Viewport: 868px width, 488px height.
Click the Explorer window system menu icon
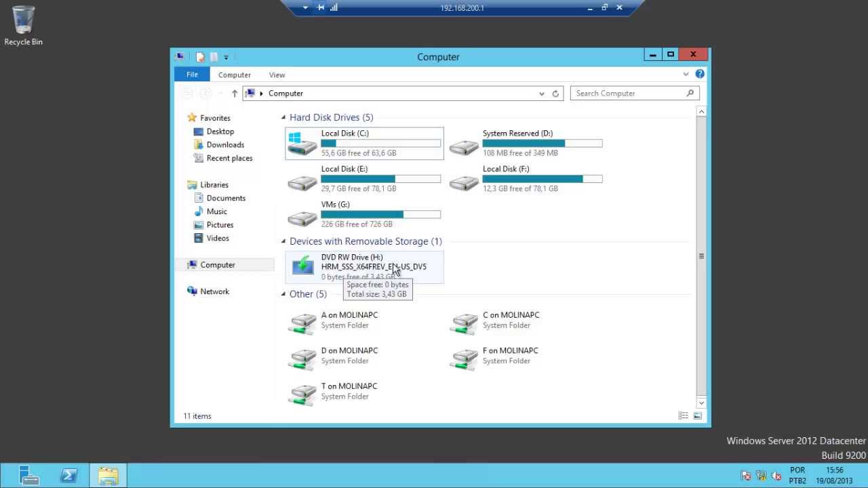179,57
